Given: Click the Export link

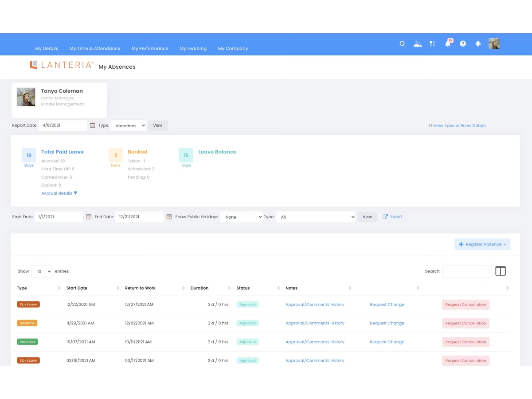Looking at the screenshot, I should [392, 217].
